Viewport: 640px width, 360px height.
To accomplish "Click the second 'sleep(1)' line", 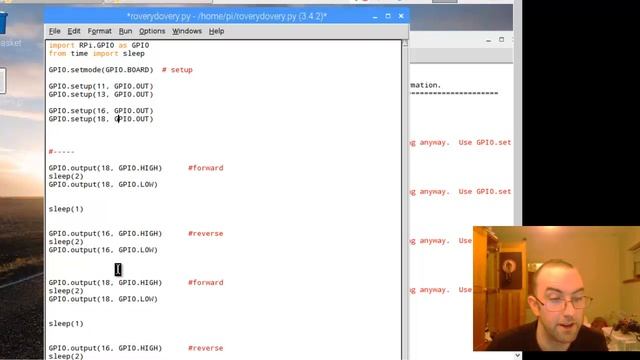I will (66, 324).
